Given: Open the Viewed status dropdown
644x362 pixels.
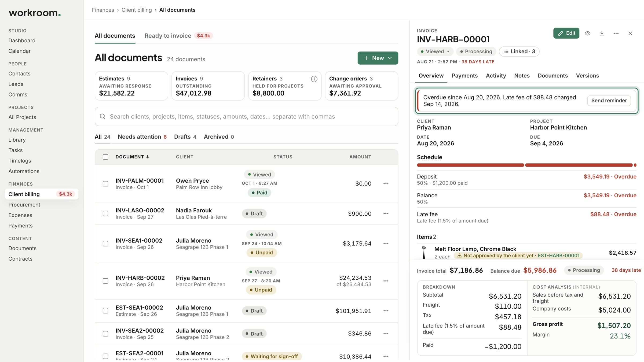Looking at the screenshot, I should (x=435, y=51).
